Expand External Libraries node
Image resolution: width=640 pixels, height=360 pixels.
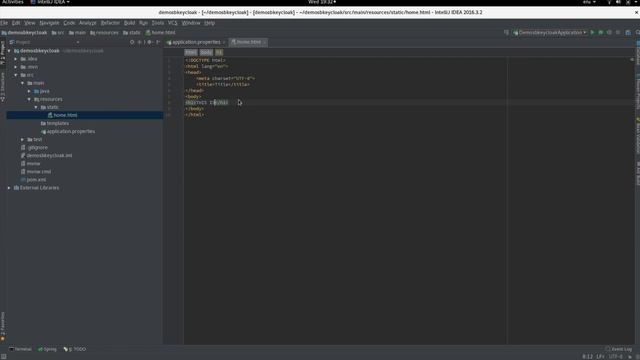(9, 188)
